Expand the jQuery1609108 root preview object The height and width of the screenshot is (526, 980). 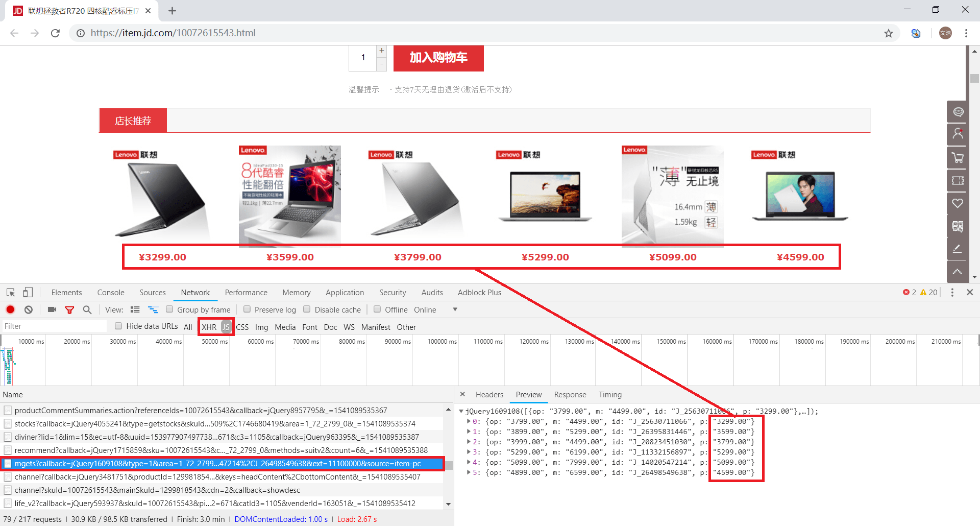(461, 411)
